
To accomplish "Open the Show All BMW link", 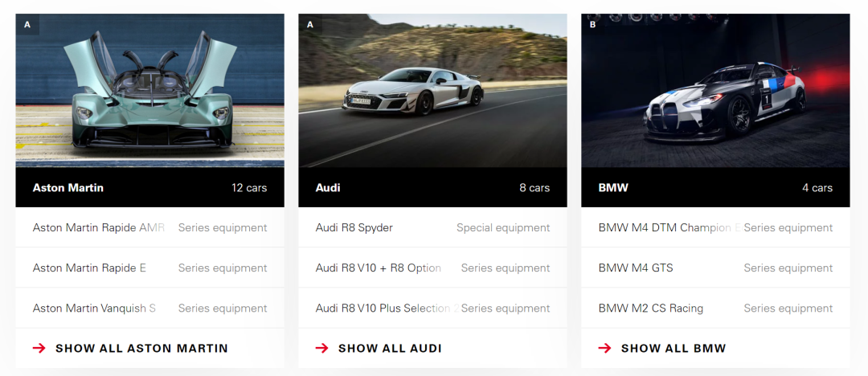I will (674, 349).
